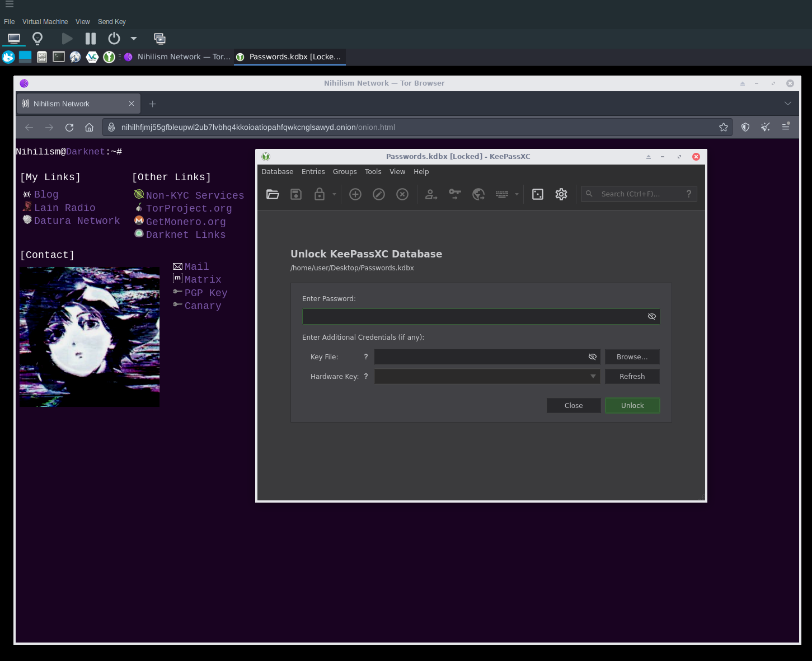Open a database via KeePassXC folder icon
Viewport: 812px width, 661px height.
coord(273,194)
